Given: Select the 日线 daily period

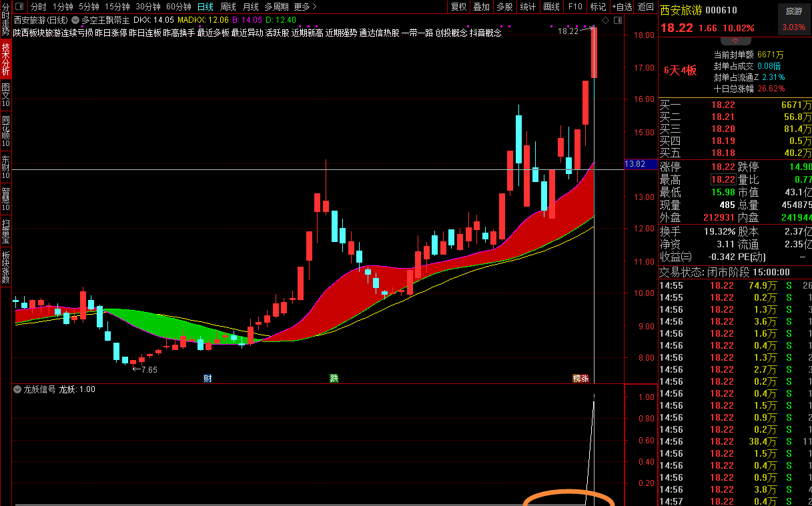Looking at the screenshot, I should (205, 7).
